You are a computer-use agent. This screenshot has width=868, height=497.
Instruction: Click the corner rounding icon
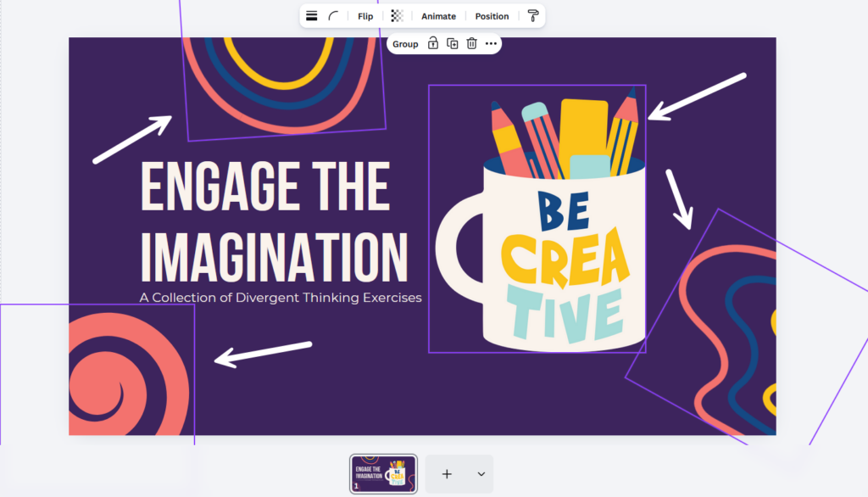click(334, 16)
